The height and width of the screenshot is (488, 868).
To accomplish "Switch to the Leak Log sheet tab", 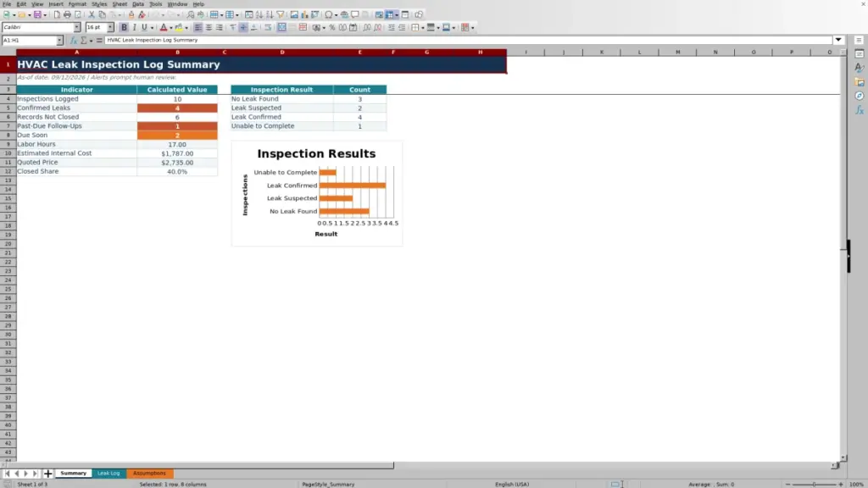I will tap(108, 473).
